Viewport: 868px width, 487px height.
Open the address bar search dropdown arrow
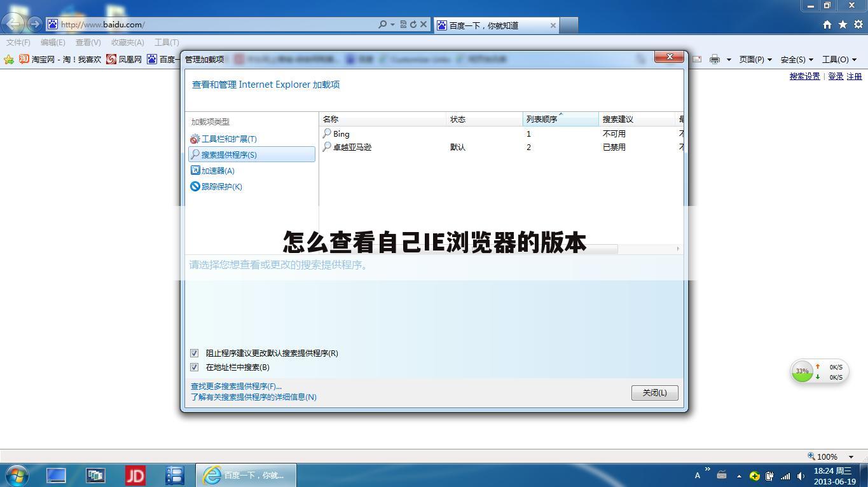coord(392,25)
